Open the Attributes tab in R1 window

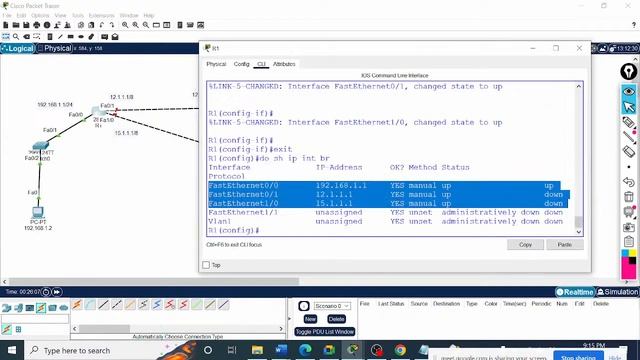284,64
